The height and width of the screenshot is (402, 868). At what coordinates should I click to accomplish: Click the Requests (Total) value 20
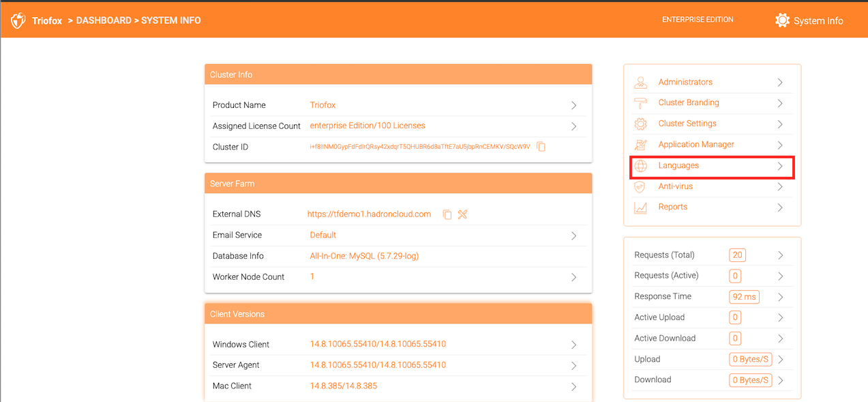(737, 255)
